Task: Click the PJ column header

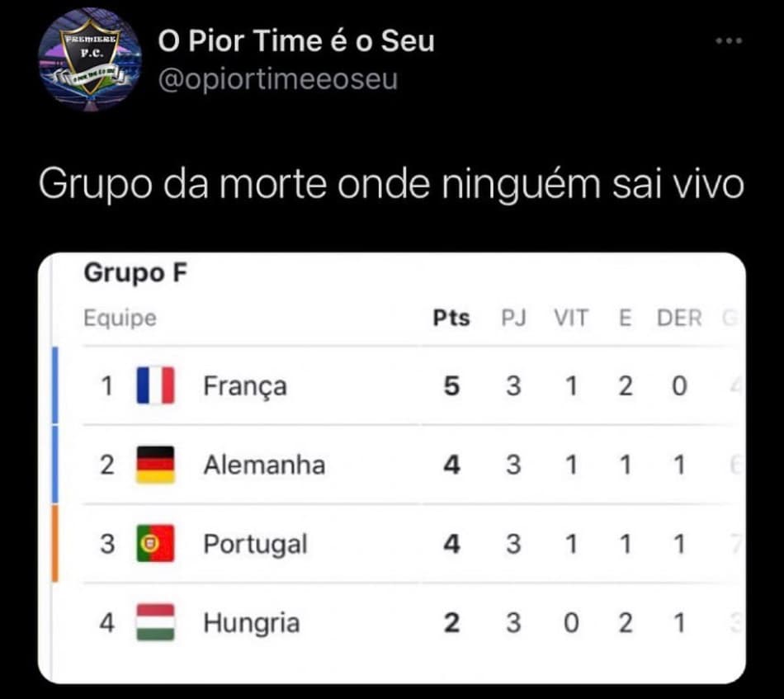Action: tap(514, 318)
